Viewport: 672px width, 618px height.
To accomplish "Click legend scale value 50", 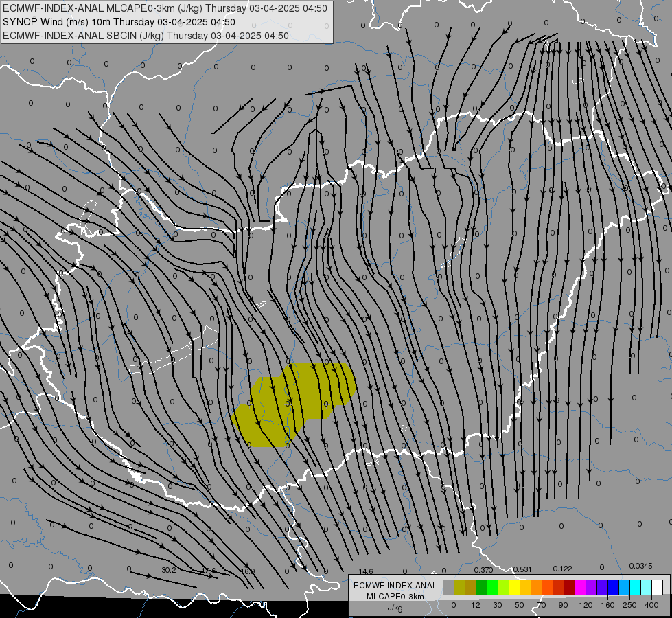I will click(520, 605).
